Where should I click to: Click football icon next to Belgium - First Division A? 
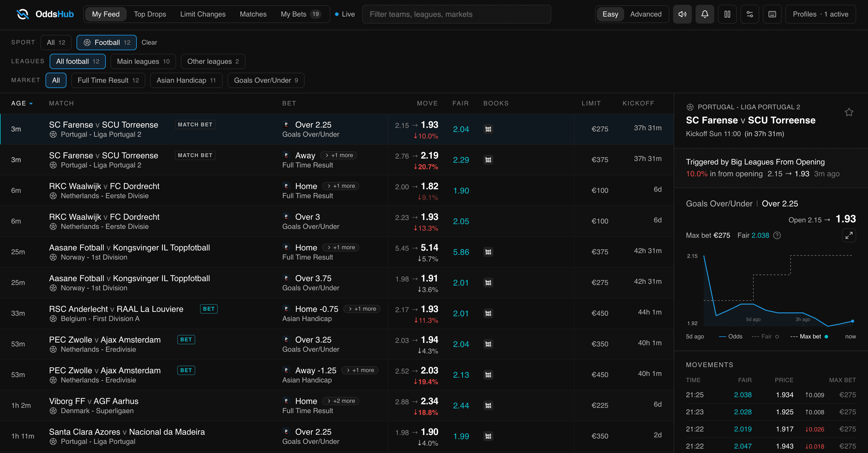pyautogui.click(x=53, y=319)
